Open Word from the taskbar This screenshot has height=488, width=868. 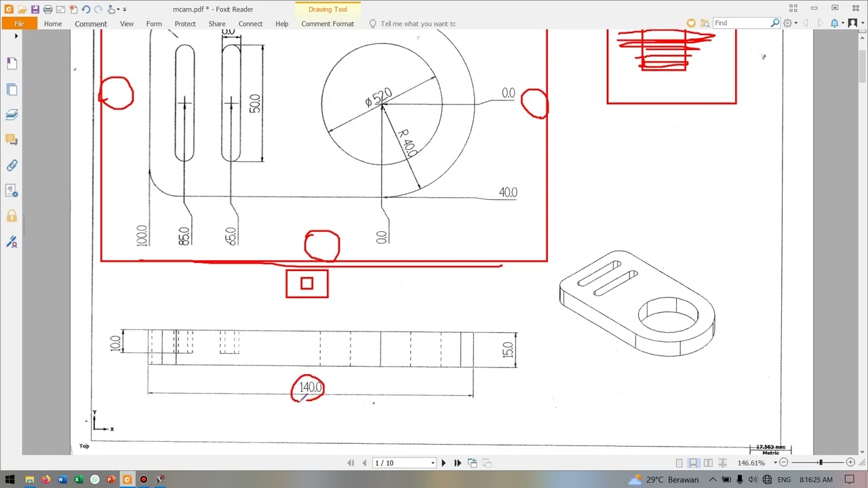click(62, 479)
